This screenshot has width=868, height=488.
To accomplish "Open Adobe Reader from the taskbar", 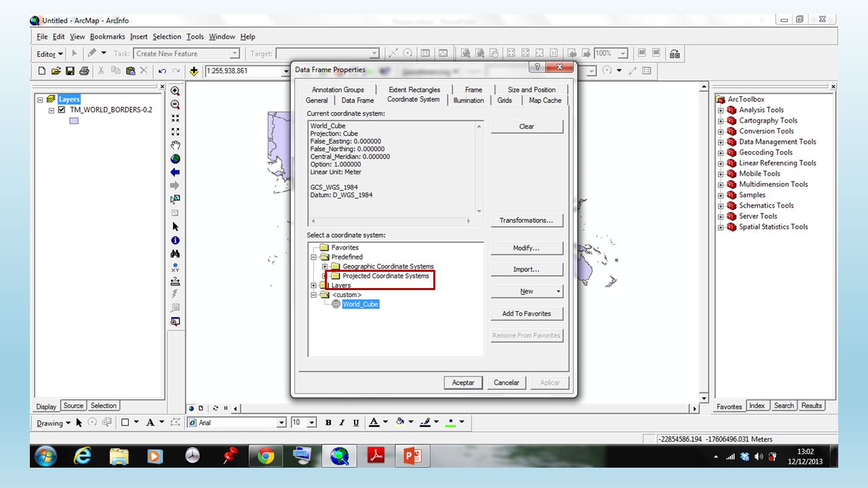I will click(376, 457).
